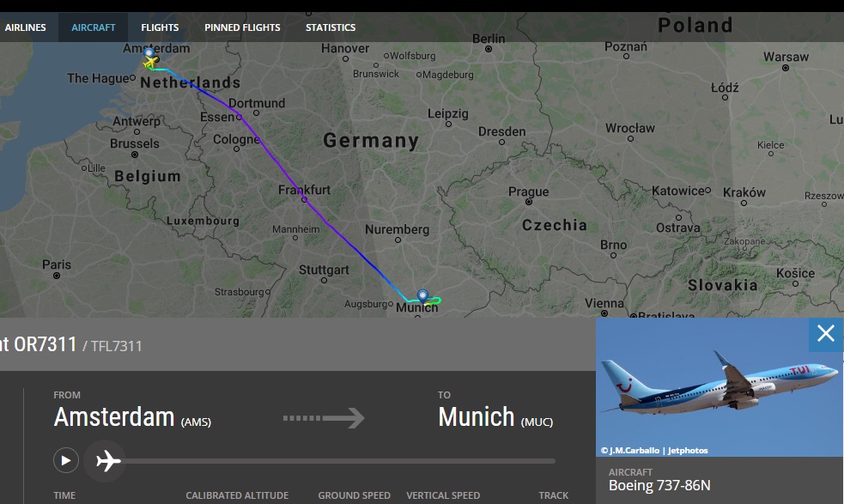Click the J.M.Carballo Jetphotos credit link
Image resolution: width=844 pixels, height=504 pixels.
pyautogui.click(x=654, y=450)
